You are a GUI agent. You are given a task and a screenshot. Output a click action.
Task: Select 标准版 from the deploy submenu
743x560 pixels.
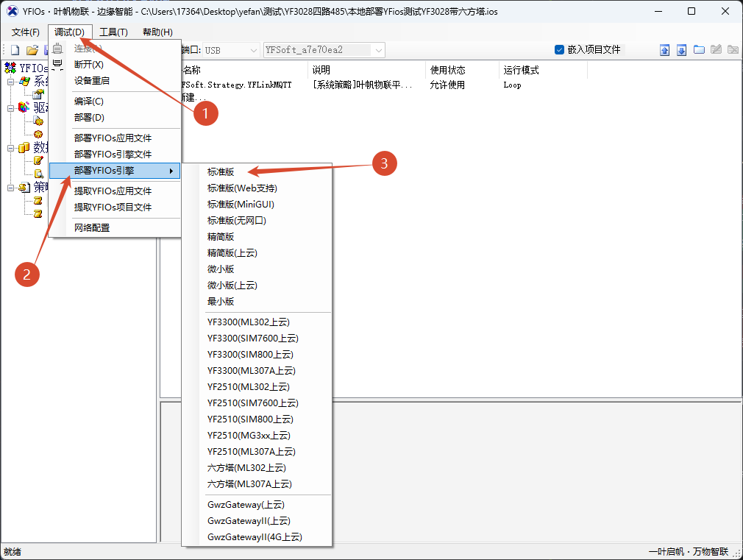click(222, 171)
